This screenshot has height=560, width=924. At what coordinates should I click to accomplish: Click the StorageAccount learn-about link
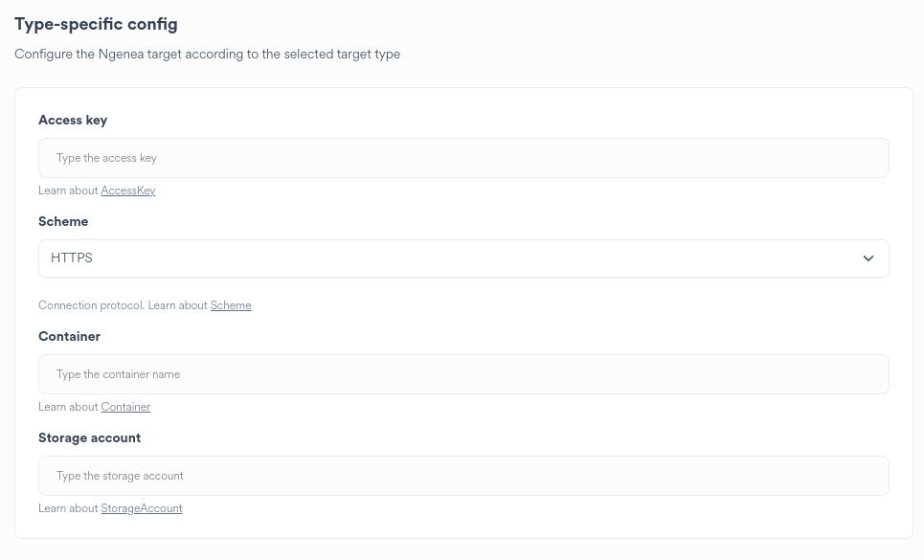coord(142,508)
